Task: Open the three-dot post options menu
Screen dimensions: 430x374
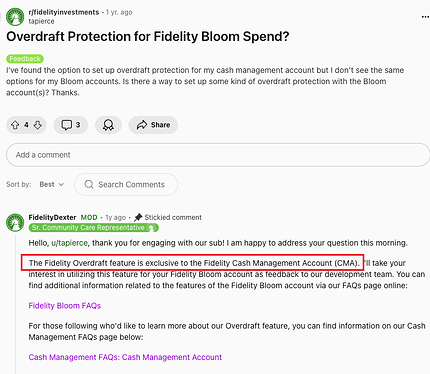Action: point(425,17)
